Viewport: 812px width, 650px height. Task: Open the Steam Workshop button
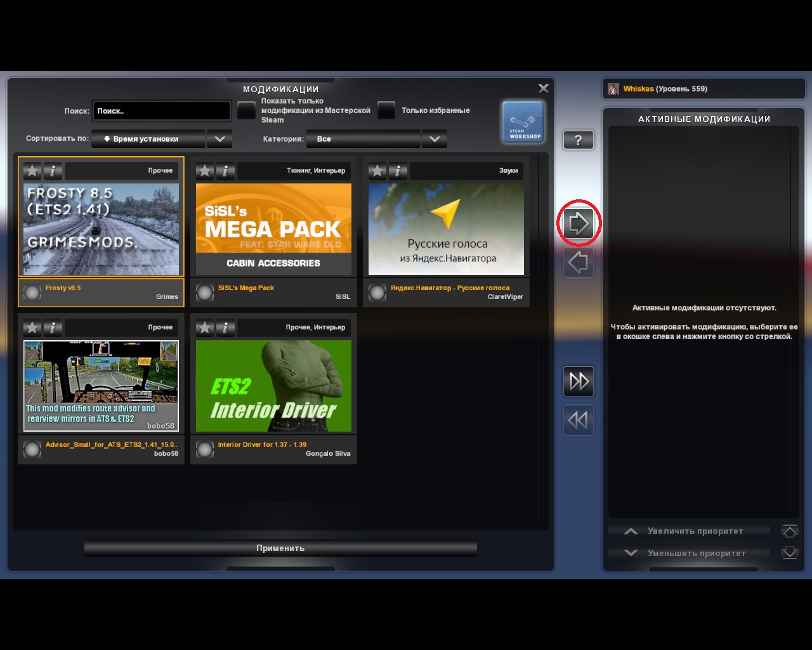click(x=523, y=122)
